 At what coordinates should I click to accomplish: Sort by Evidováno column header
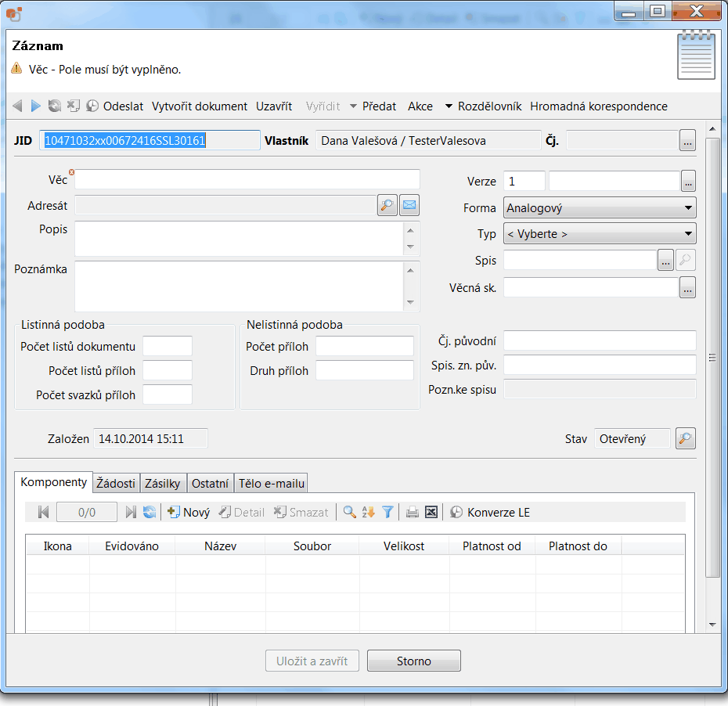132,546
